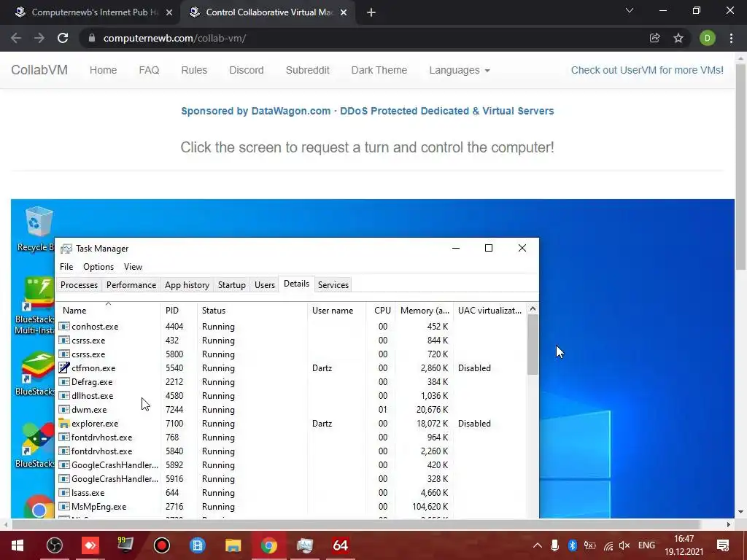The height and width of the screenshot is (560, 747).
Task: Open a new browser tab with plus
Action: (371, 12)
